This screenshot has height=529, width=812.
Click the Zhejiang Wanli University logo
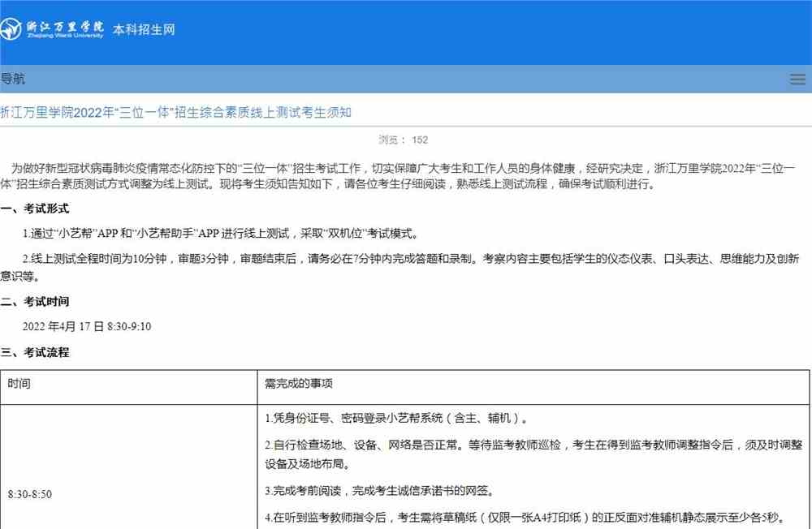point(52,28)
